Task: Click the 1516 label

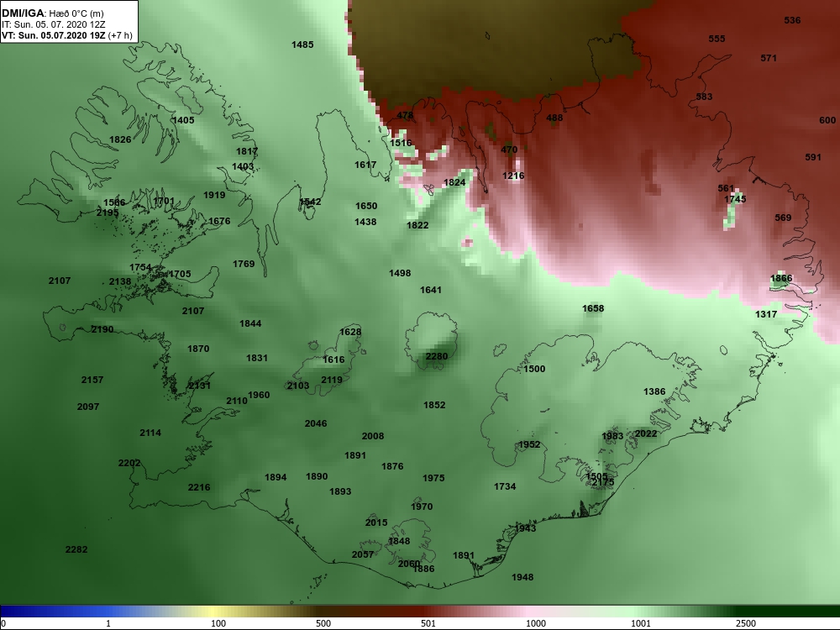Action: pos(401,143)
